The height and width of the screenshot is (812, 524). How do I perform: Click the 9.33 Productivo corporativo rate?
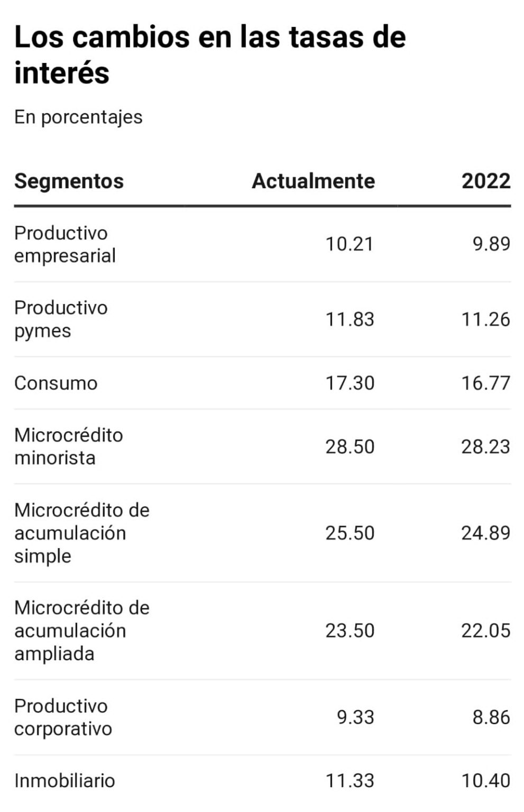(355, 717)
